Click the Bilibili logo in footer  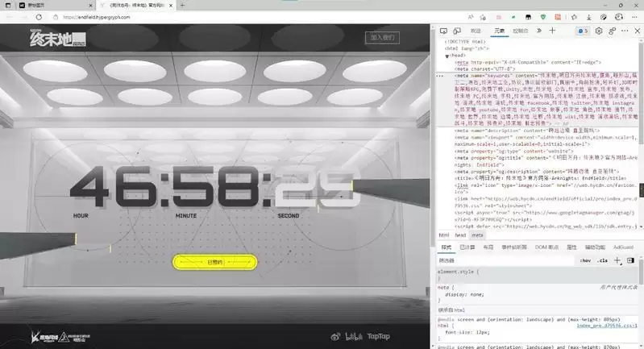[x=351, y=335]
